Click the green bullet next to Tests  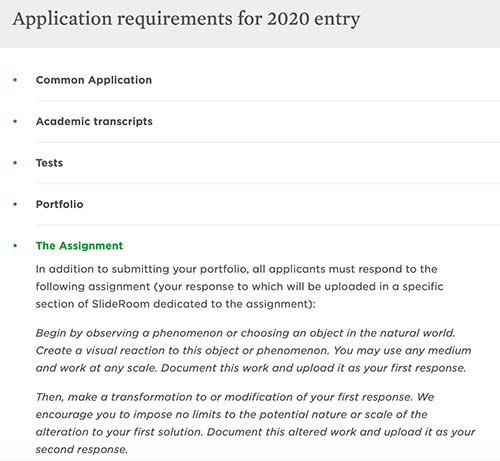pos(15,163)
